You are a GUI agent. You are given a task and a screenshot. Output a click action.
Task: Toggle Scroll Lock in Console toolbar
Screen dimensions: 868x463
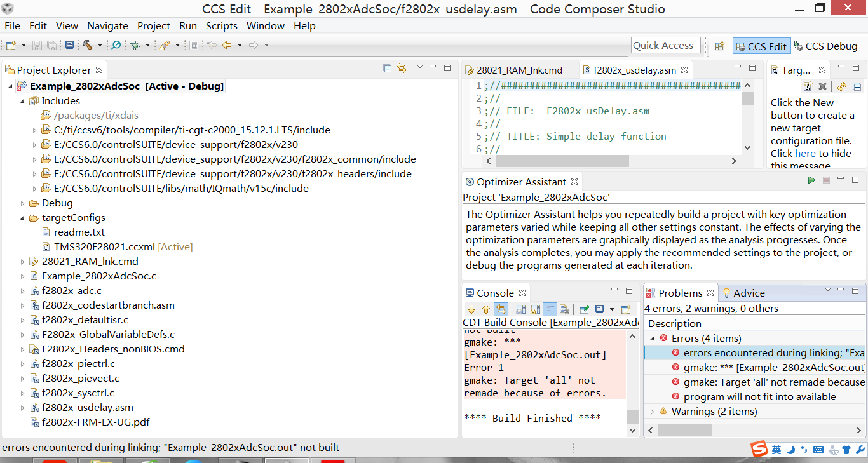point(535,309)
